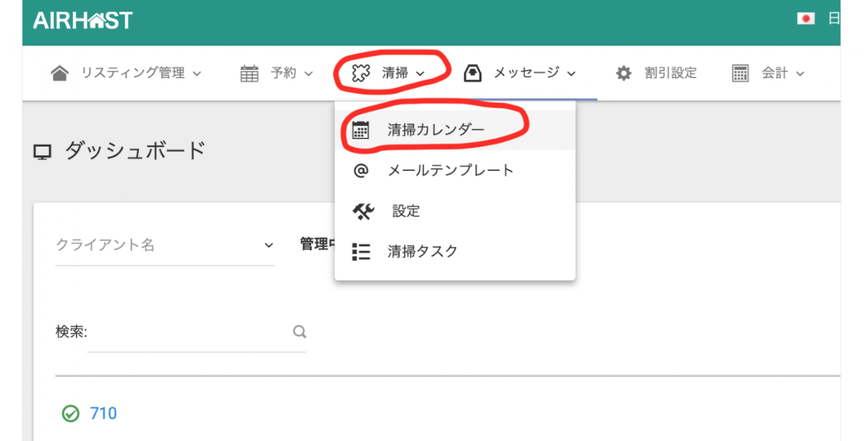This screenshot has width=868, height=441.
Task: Click the house icon beside リスティング管理
Action: (60, 73)
